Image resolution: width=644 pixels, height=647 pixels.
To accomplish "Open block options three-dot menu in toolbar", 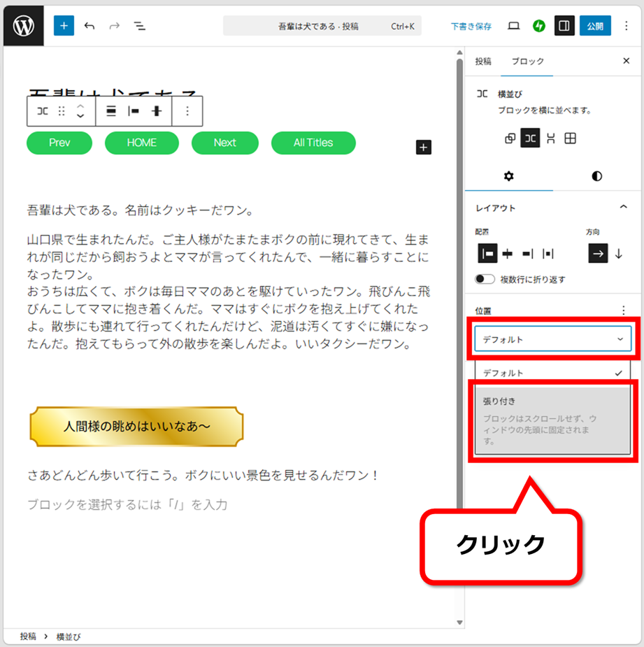I will [187, 111].
